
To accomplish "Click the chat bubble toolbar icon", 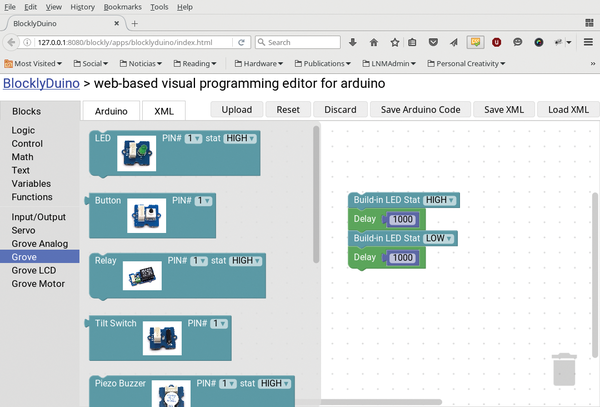I will (x=517, y=42).
